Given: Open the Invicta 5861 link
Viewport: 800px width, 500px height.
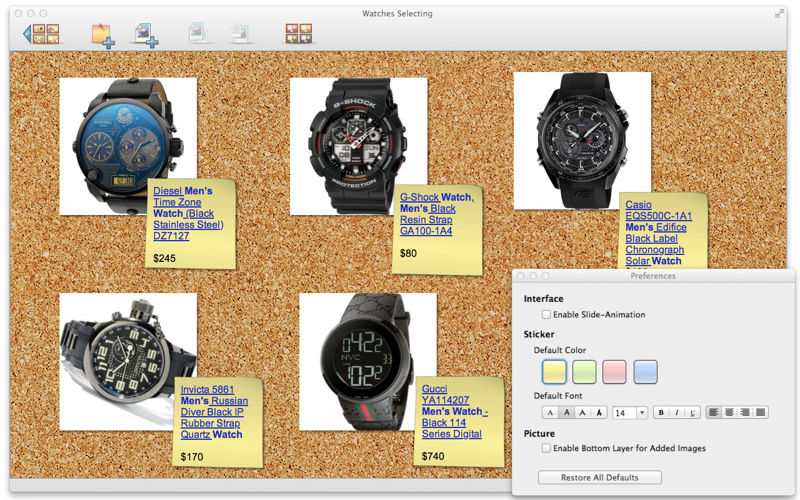Looking at the screenshot, I should [x=214, y=412].
